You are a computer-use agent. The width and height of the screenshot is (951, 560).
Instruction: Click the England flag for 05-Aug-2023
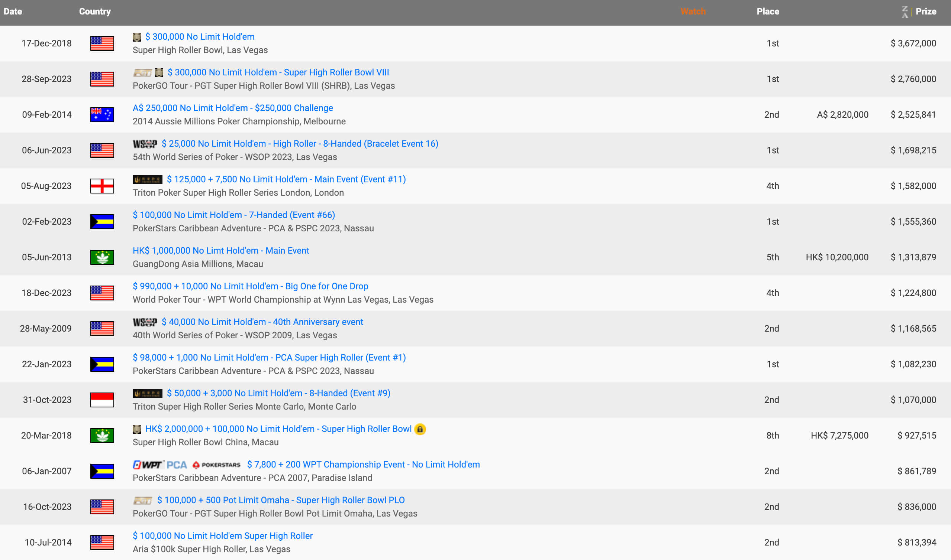point(102,186)
